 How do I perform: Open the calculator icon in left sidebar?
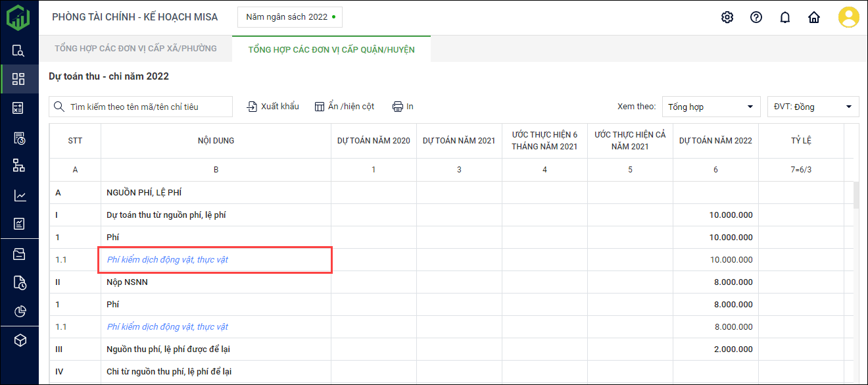tap(19, 108)
